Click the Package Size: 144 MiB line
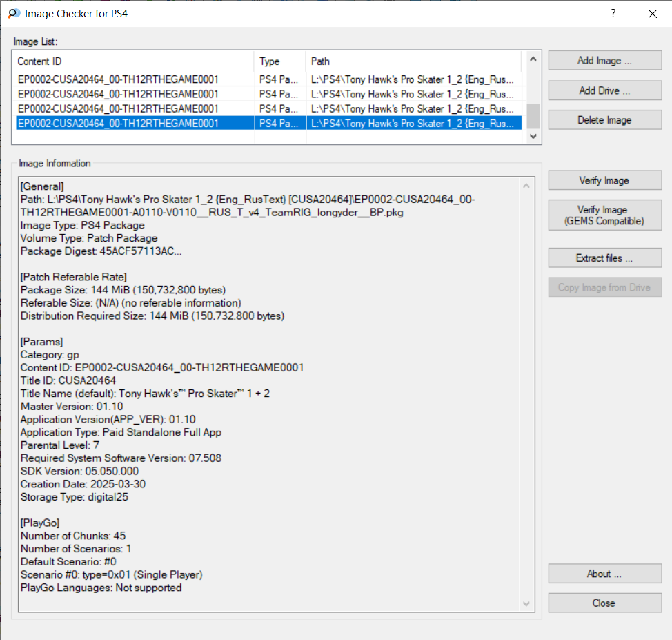Screen dimensions: 672x640 123,290
